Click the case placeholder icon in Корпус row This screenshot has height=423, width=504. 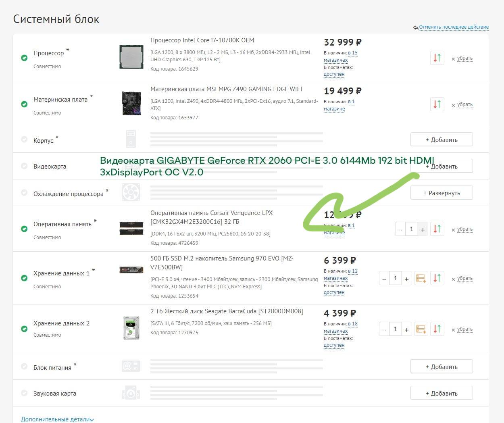131,139
